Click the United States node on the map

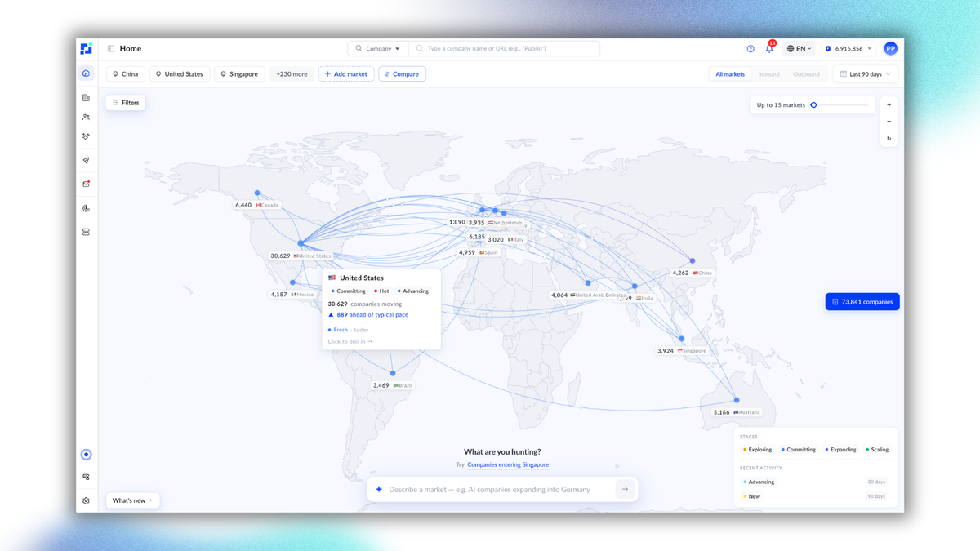301,243
